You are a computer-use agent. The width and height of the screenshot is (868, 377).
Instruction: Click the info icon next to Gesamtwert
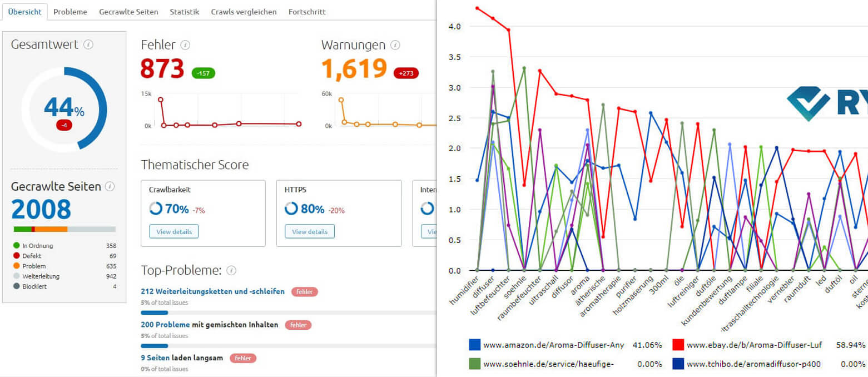pos(88,44)
